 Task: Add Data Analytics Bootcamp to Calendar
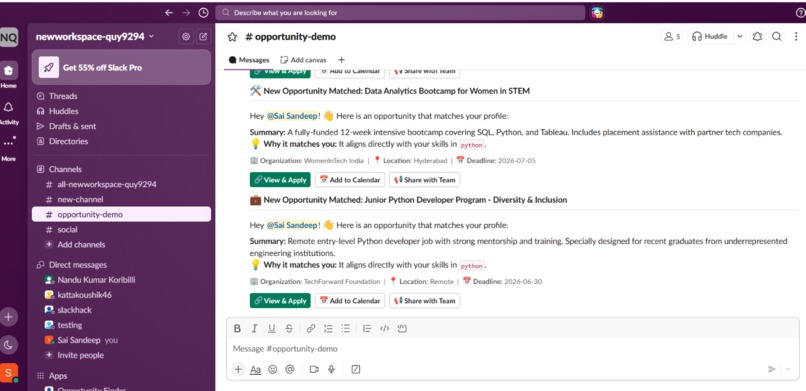350,180
